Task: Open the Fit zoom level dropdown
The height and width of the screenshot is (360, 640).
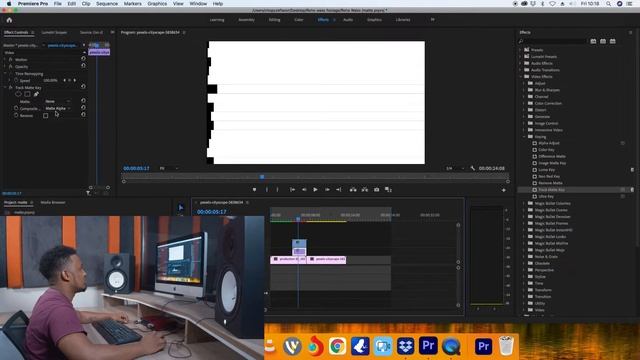Action: pos(169,168)
